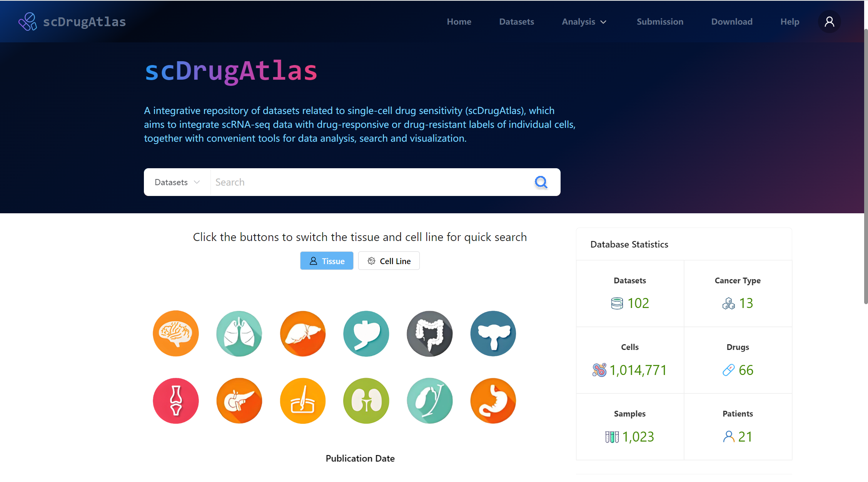Switch quick search to Tissue

point(327,261)
